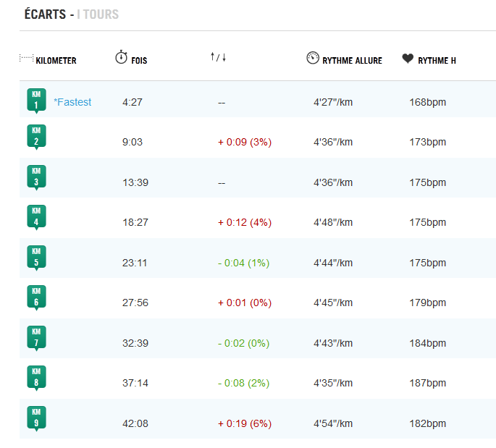Select the ÉCARTS heading tab
Screen dimensions: 496x448
[45, 14]
